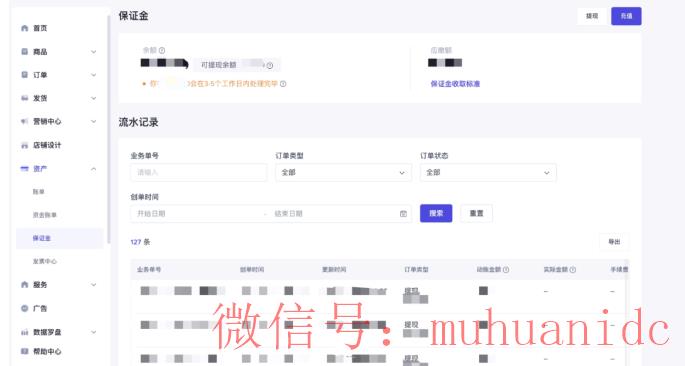Click the 创单时间 column header
Viewport: 685px width, 366px height.
[252, 269]
